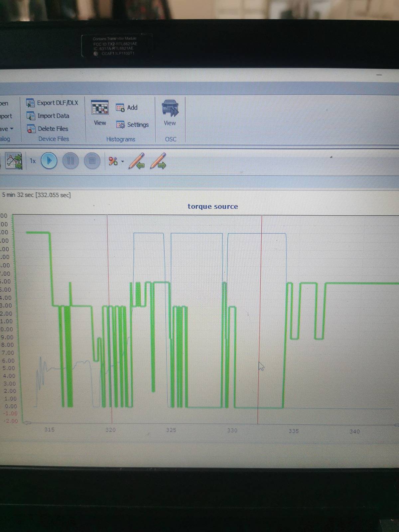Open Import Data for device files
The width and height of the screenshot is (399, 532).
click(x=48, y=116)
